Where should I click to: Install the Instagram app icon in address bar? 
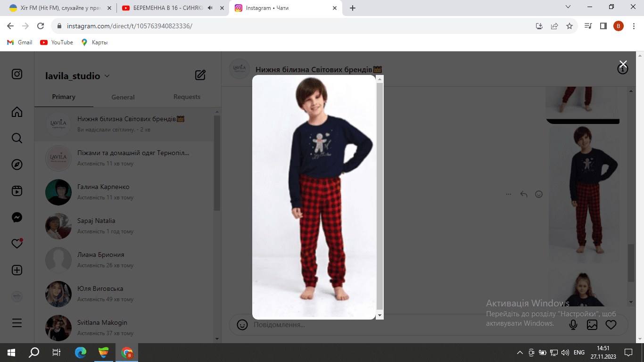(539, 26)
